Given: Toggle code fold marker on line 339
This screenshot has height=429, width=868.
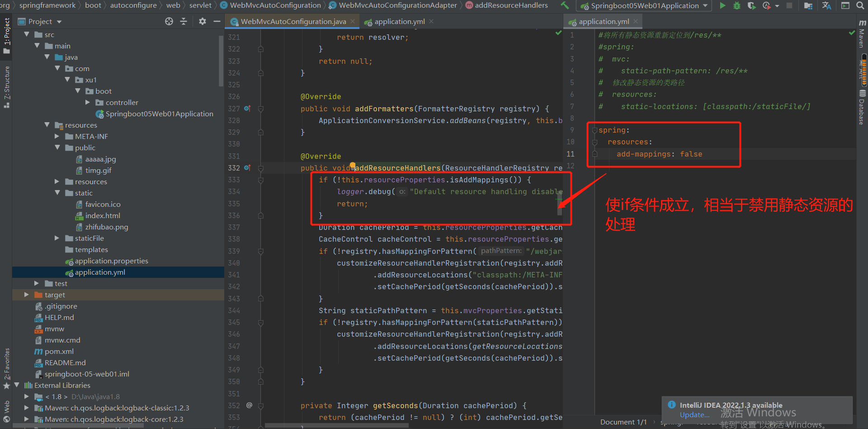Looking at the screenshot, I should 261,251.
